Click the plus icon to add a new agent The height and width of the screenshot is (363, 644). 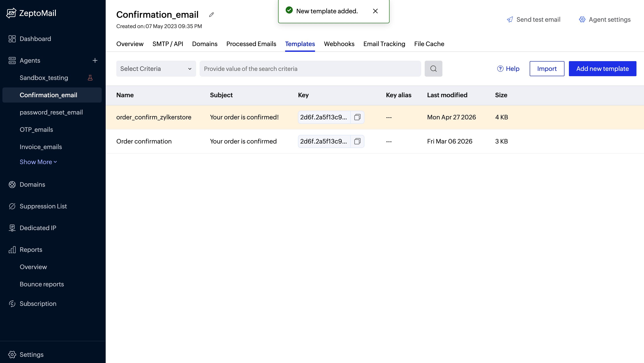point(95,60)
